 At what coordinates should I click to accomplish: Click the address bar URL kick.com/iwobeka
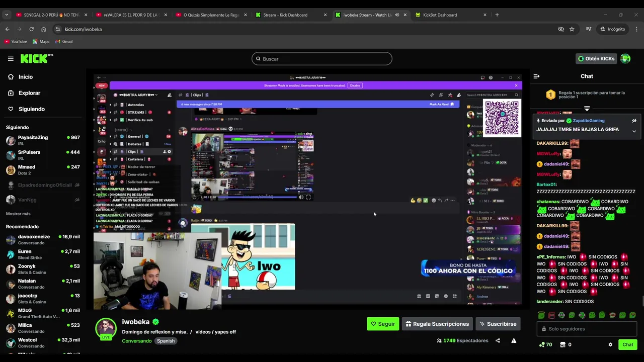tap(83, 29)
